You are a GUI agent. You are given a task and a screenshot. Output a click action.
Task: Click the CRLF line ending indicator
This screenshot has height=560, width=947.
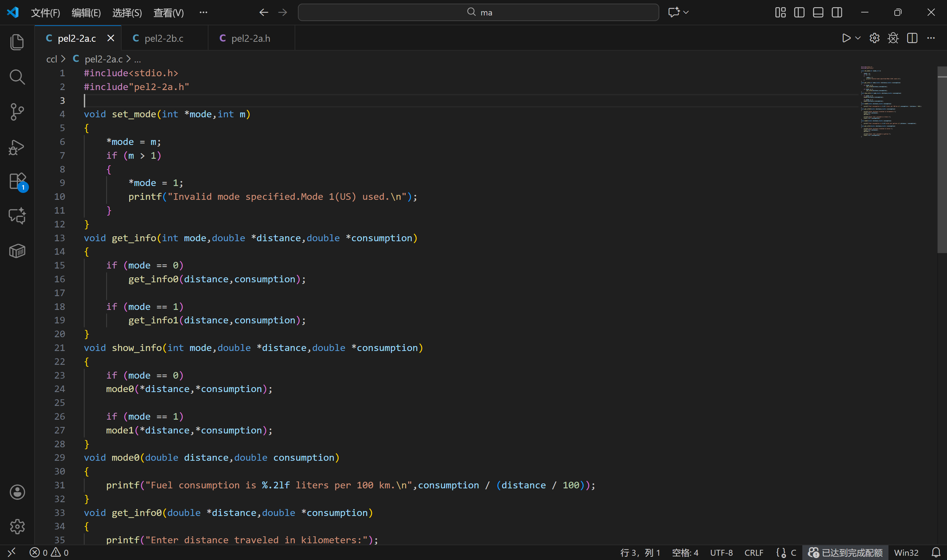coord(754,552)
